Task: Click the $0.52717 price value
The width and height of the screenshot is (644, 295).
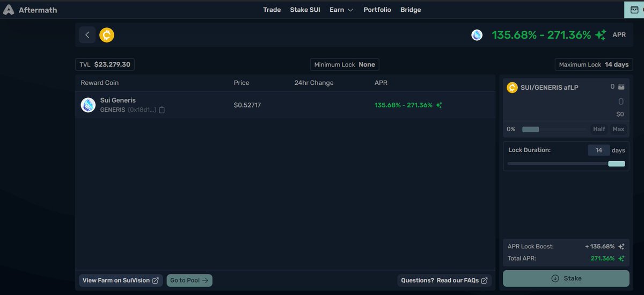Action: pos(247,105)
